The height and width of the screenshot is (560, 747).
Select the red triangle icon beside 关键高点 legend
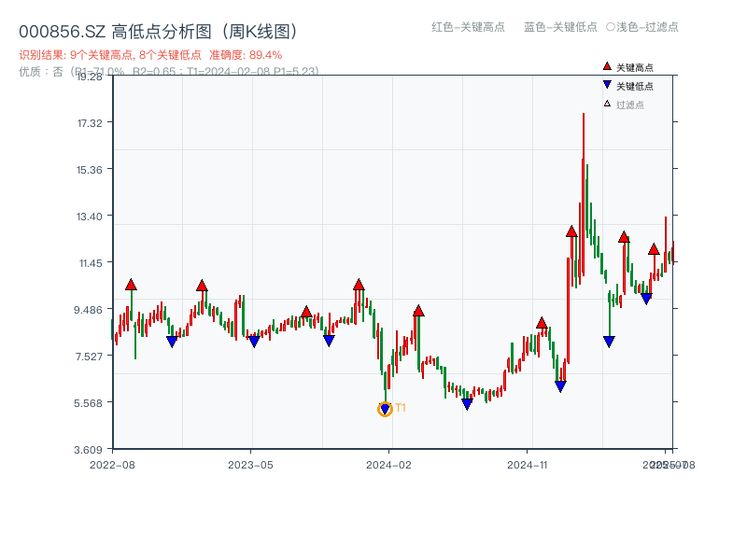[607, 66]
